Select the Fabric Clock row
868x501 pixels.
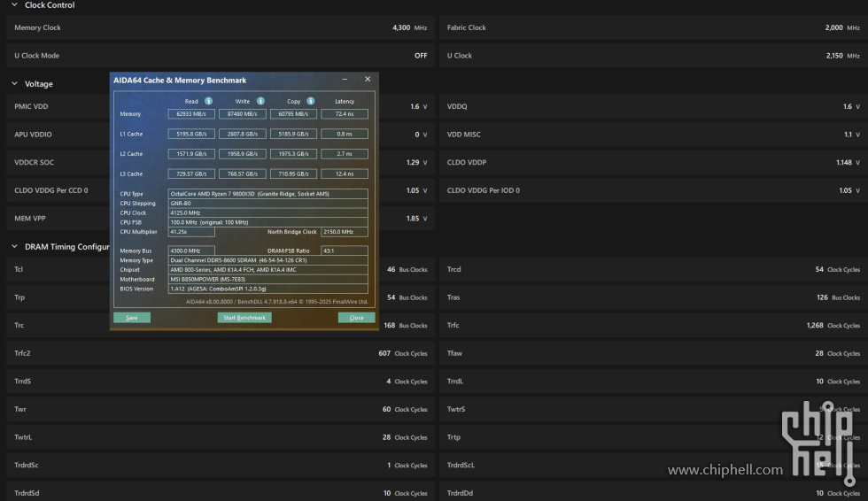click(x=653, y=27)
